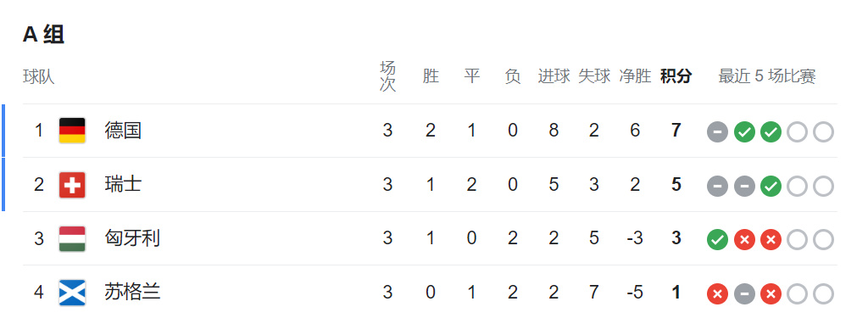The image size is (868, 335).
Task: Click Switzerland's green win result icon
Action: pyautogui.click(x=771, y=187)
